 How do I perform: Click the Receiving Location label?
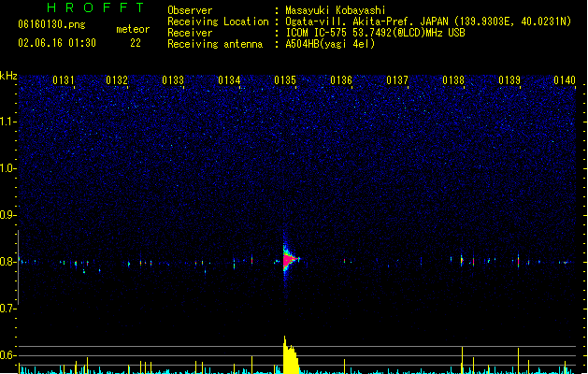218,22
